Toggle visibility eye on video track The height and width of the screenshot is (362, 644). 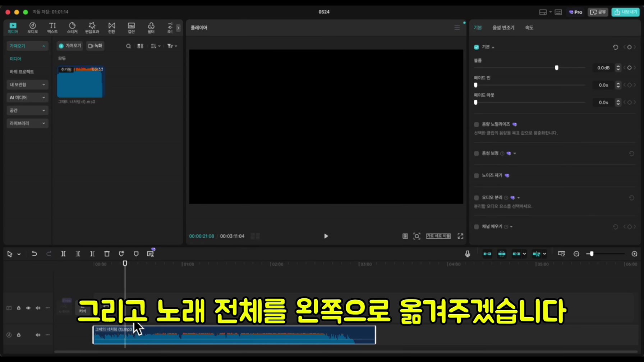[x=28, y=308]
